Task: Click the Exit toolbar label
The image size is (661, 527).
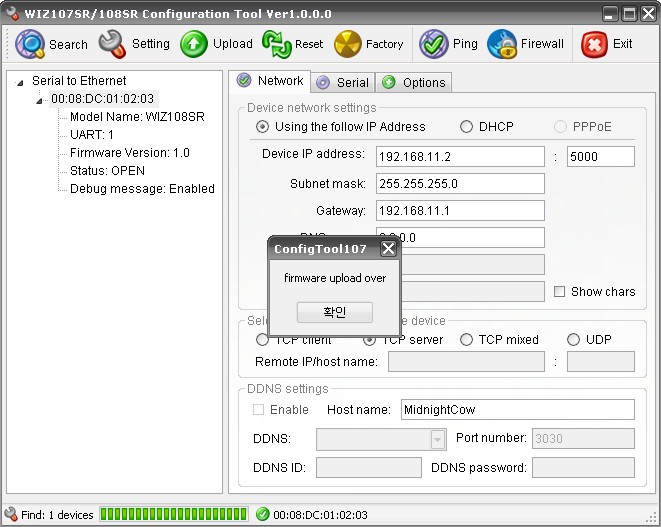Action: coord(622,43)
